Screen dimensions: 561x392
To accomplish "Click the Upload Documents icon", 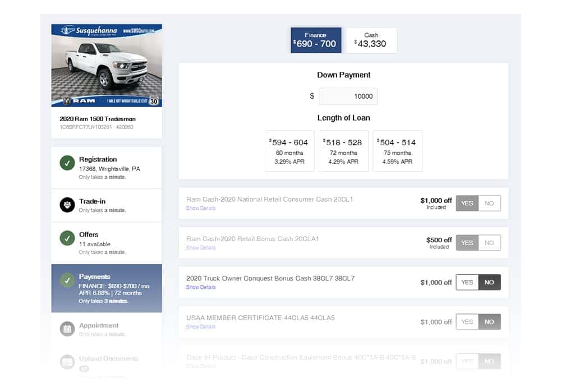I will click(67, 362).
